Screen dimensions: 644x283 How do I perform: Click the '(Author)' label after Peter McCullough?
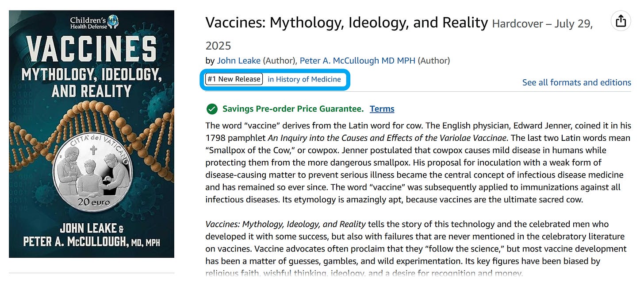pyautogui.click(x=433, y=61)
